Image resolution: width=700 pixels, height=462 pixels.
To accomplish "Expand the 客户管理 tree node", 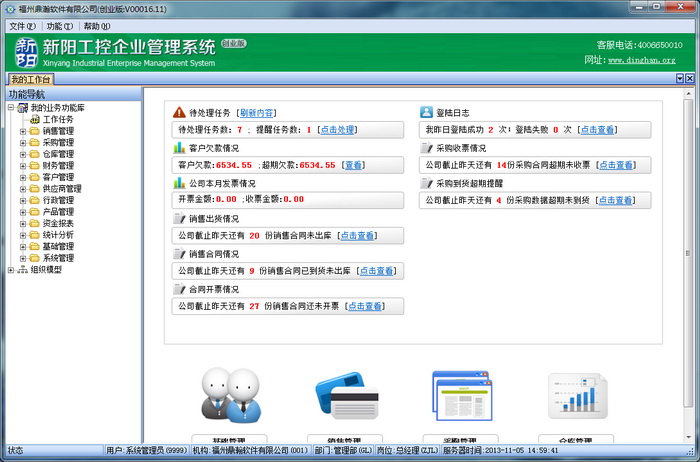I will [23, 177].
